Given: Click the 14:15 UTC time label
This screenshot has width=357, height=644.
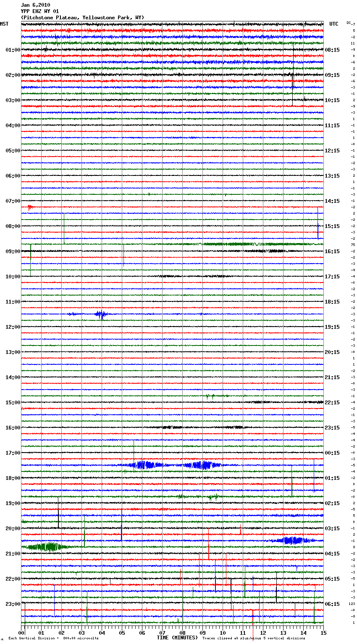Looking at the screenshot, I should point(332,201).
